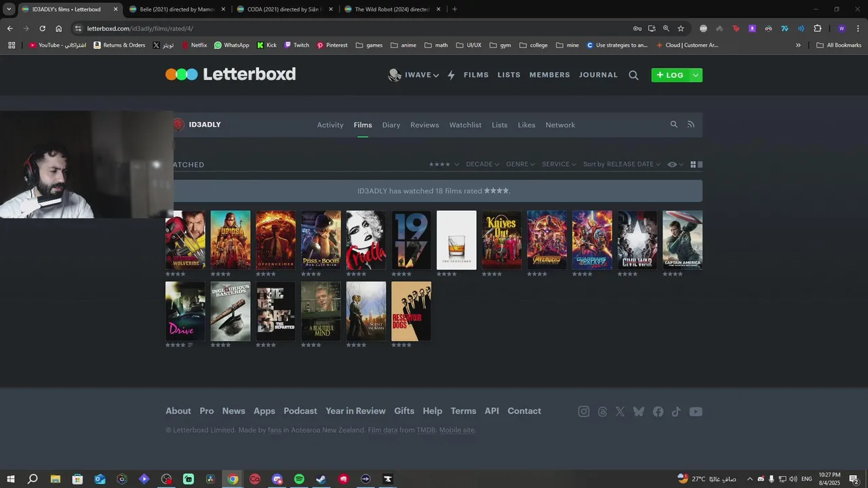The image size is (868, 488).
Task: Expand the SERVICE filter
Action: 559,165
